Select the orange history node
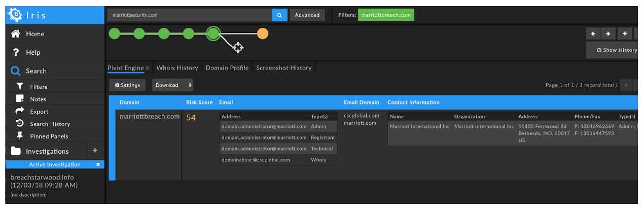644x210 pixels. click(x=263, y=34)
